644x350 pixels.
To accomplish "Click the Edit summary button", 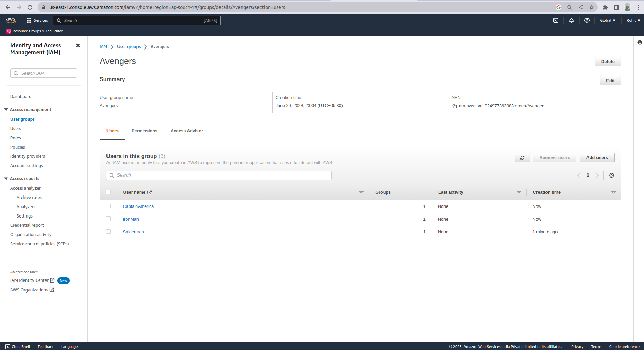I will pyautogui.click(x=610, y=81).
